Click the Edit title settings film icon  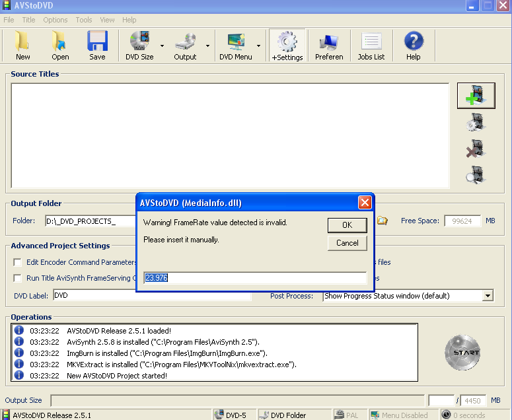point(476,122)
